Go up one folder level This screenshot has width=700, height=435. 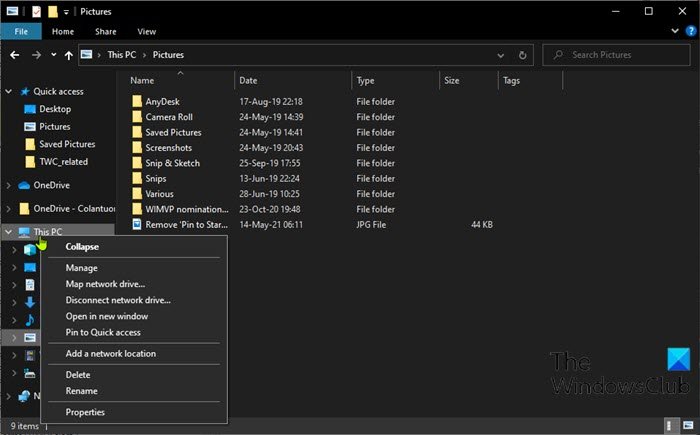[x=68, y=55]
